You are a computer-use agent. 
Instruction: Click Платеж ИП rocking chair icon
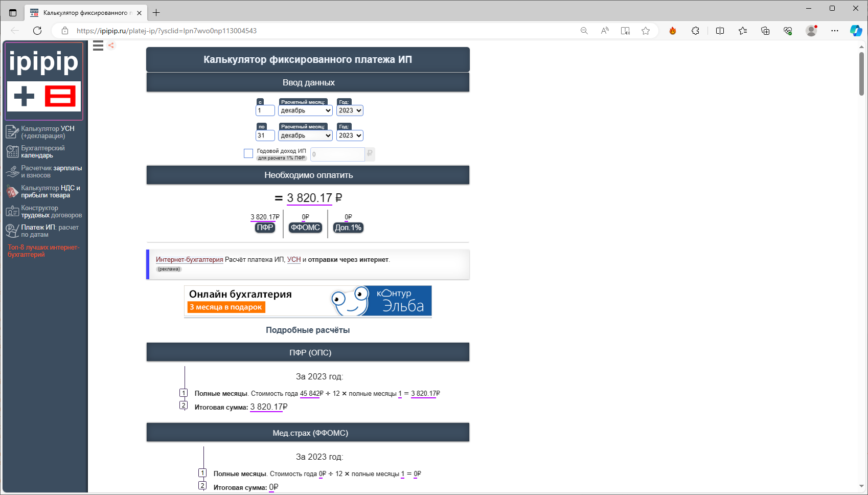[x=12, y=231]
